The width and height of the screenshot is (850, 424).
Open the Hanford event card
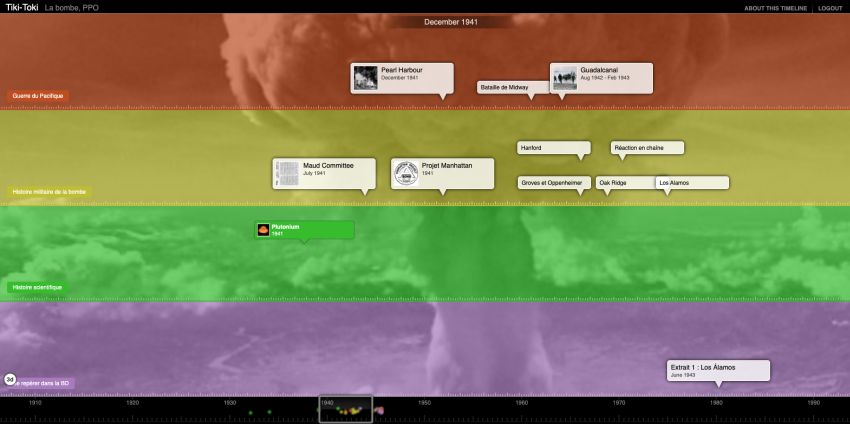pos(553,148)
